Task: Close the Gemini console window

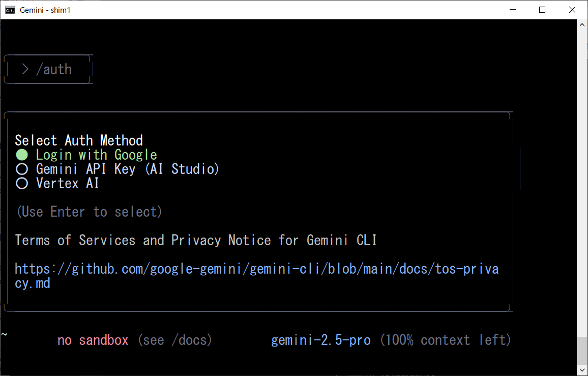Action: point(572,10)
